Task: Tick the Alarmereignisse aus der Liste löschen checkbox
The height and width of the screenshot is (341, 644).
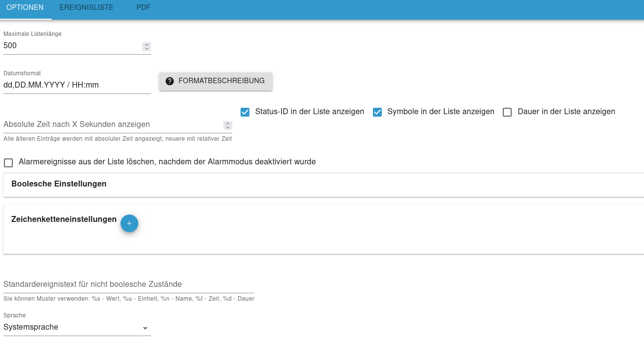Action: (x=8, y=162)
